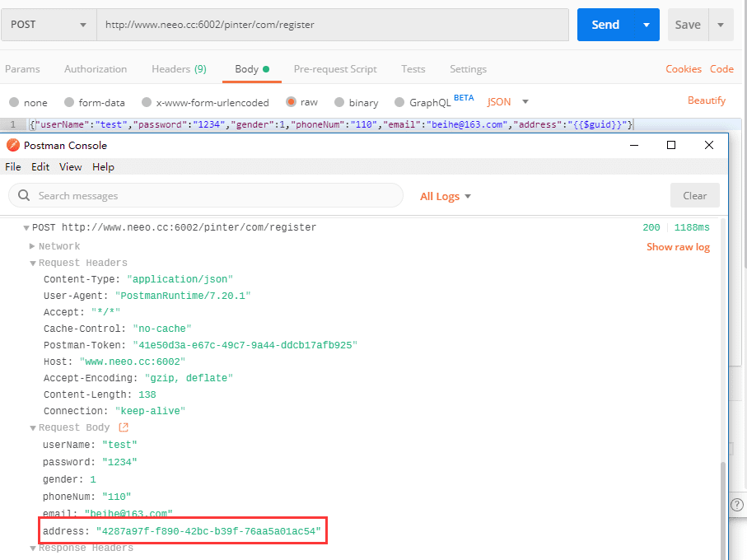Switch to the Headers (9) tab
The width and height of the screenshot is (747, 560).
tap(179, 69)
